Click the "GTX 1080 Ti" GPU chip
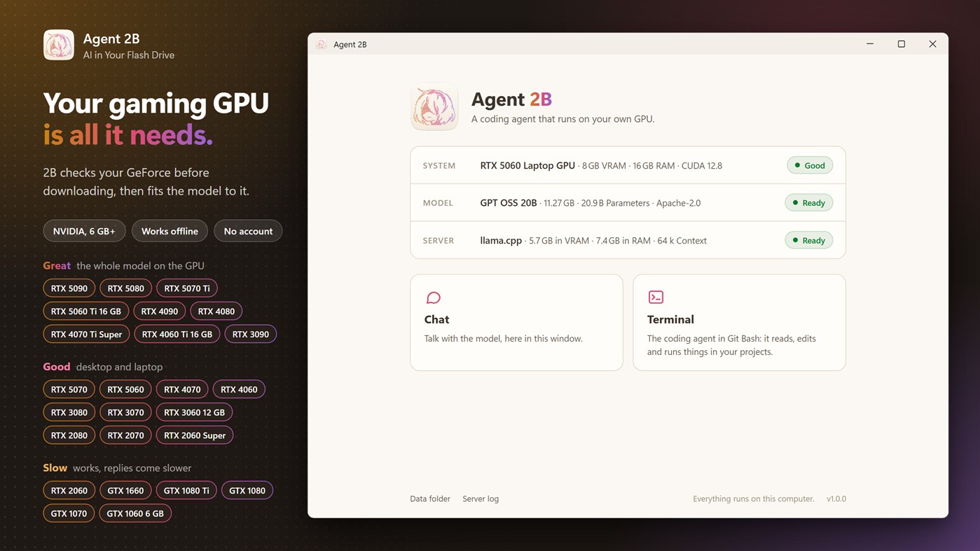The width and height of the screenshot is (980, 551). click(186, 490)
